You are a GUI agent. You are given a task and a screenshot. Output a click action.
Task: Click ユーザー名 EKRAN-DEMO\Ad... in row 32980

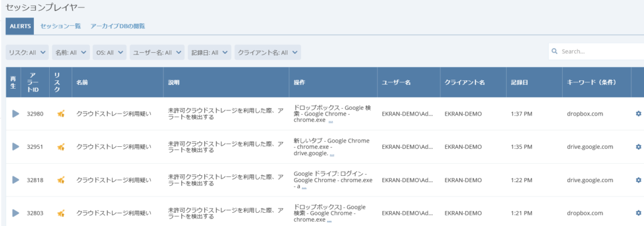coord(407,114)
